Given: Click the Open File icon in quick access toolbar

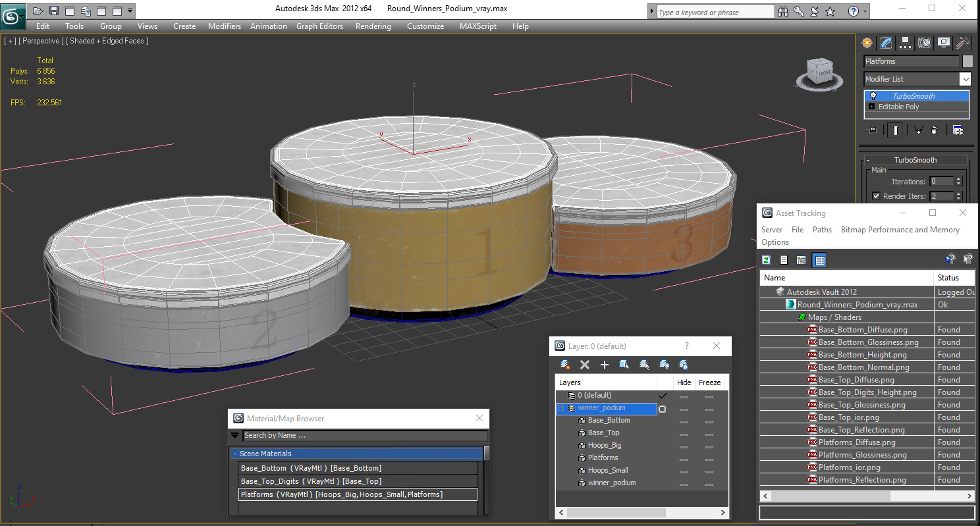Looking at the screenshot, I should (38, 11).
